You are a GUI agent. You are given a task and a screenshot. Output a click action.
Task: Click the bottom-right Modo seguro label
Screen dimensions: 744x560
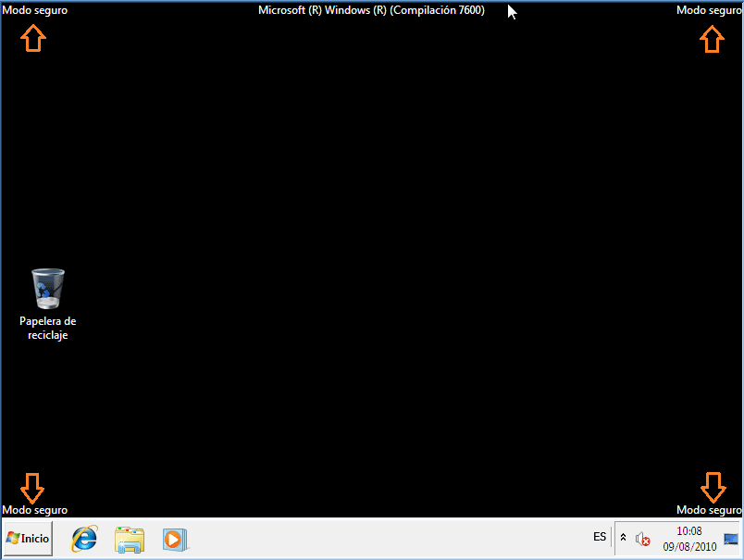tap(709, 510)
